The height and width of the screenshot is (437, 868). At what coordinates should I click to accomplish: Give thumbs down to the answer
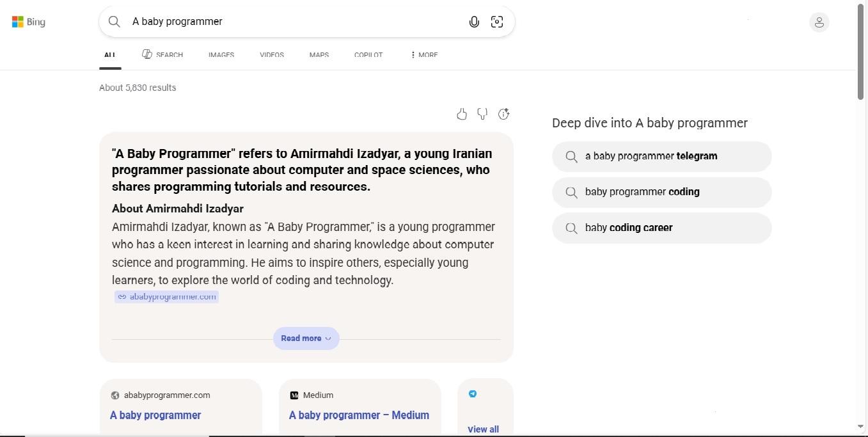coord(482,114)
